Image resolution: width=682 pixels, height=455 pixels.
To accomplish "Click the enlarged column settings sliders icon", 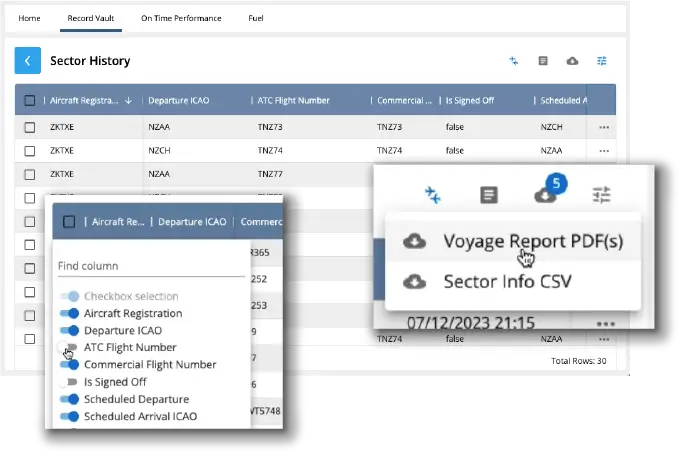I will pos(601,195).
